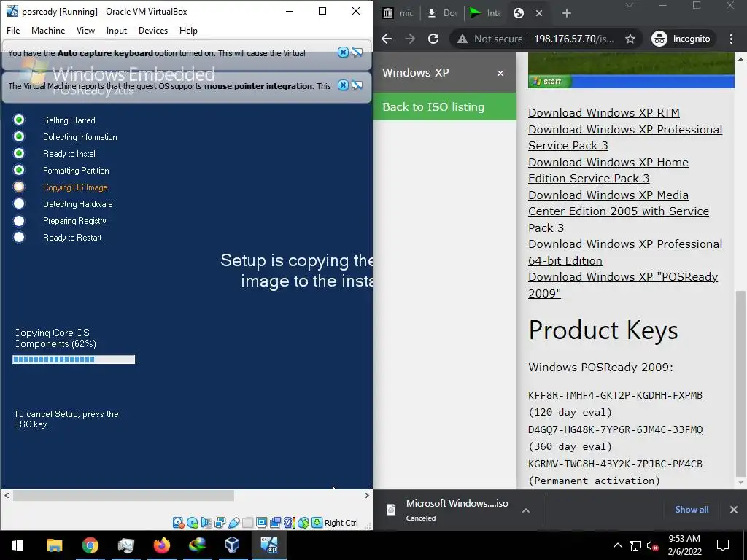
Task: Show hidden system tray icons
Action: point(617,545)
